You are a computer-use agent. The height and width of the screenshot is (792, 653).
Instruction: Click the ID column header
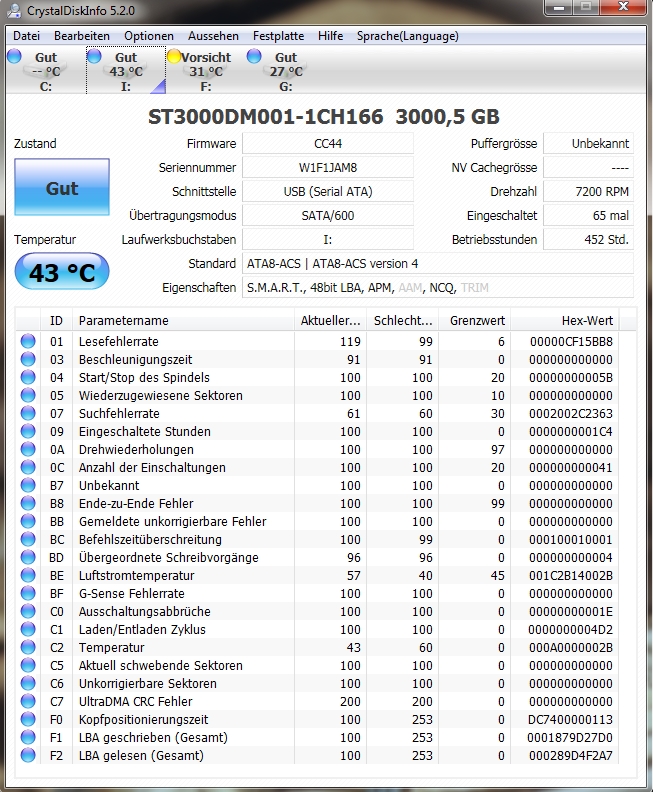click(56, 320)
